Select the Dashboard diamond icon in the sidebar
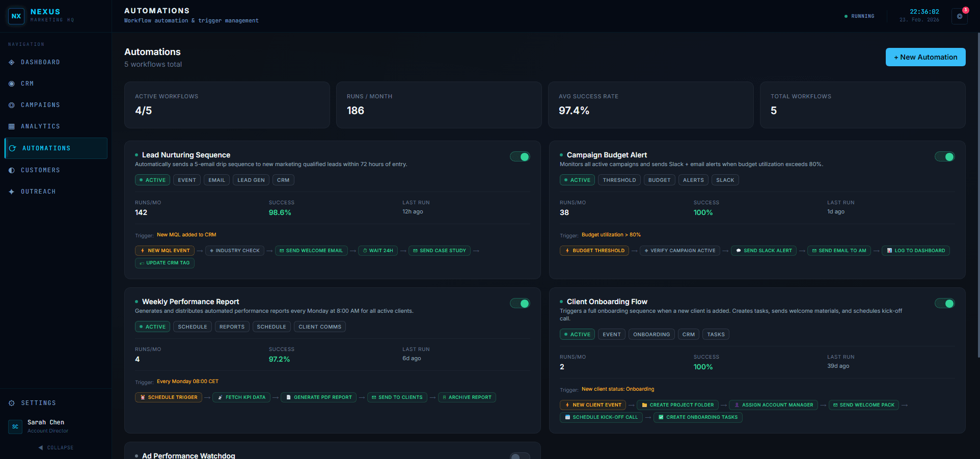This screenshot has height=459, width=980. 11,62
